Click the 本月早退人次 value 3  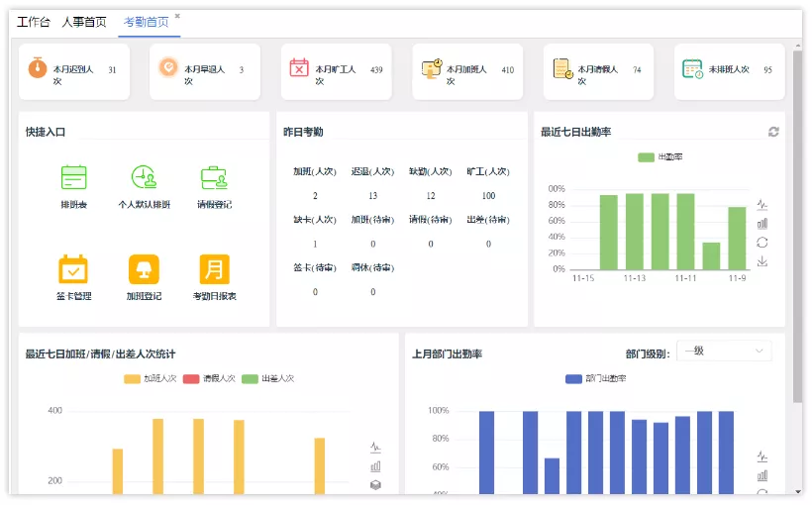242,70
